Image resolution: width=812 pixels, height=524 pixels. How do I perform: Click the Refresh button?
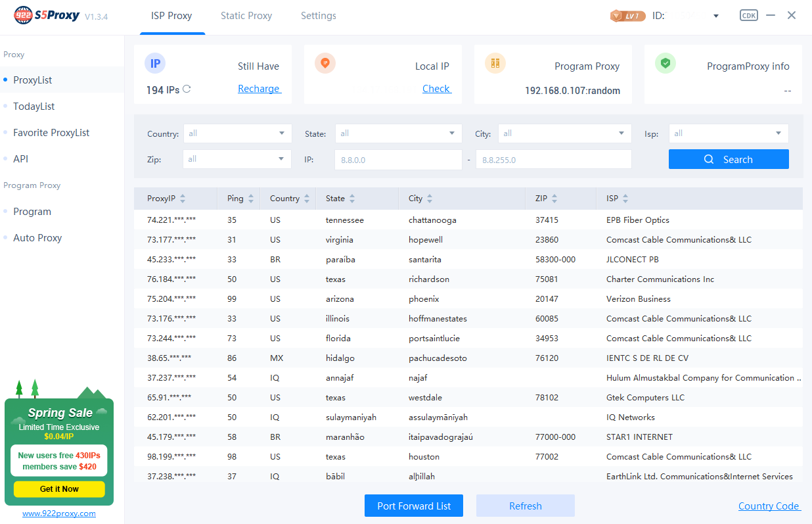[x=526, y=506]
